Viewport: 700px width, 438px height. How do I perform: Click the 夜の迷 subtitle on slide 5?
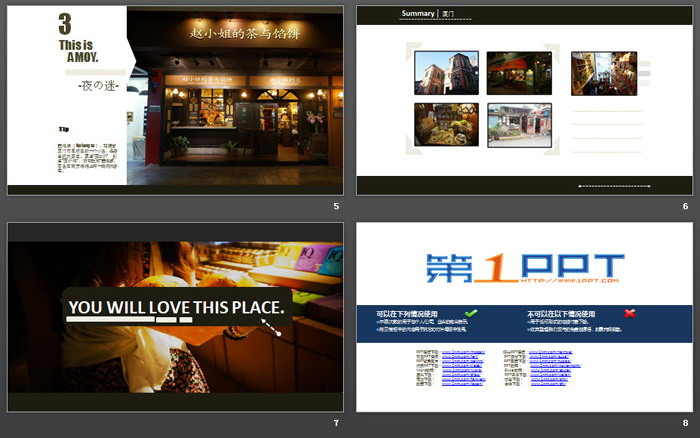(98, 87)
